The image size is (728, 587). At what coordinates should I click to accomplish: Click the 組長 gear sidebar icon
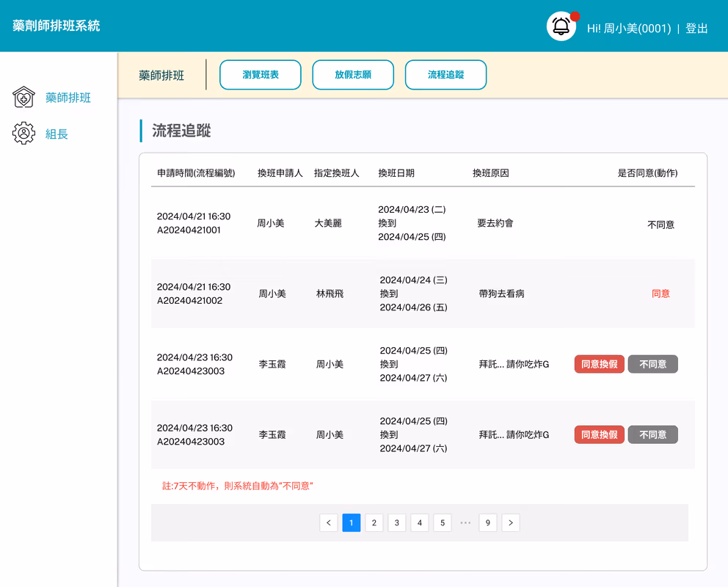coord(23,134)
